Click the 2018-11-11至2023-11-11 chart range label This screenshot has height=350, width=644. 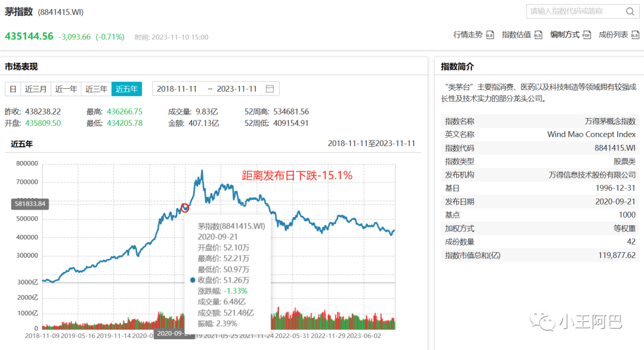point(371,143)
